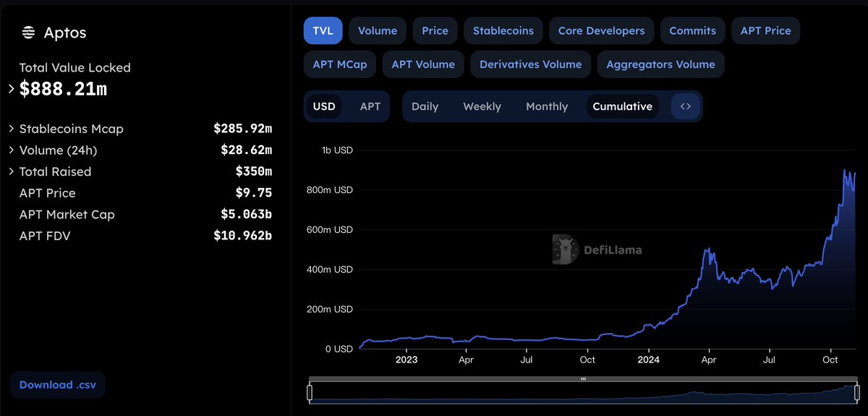The width and height of the screenshot is (868, 416).
Task: Click the April 2024 spike on chart
Action: click(x=707, y=250)
